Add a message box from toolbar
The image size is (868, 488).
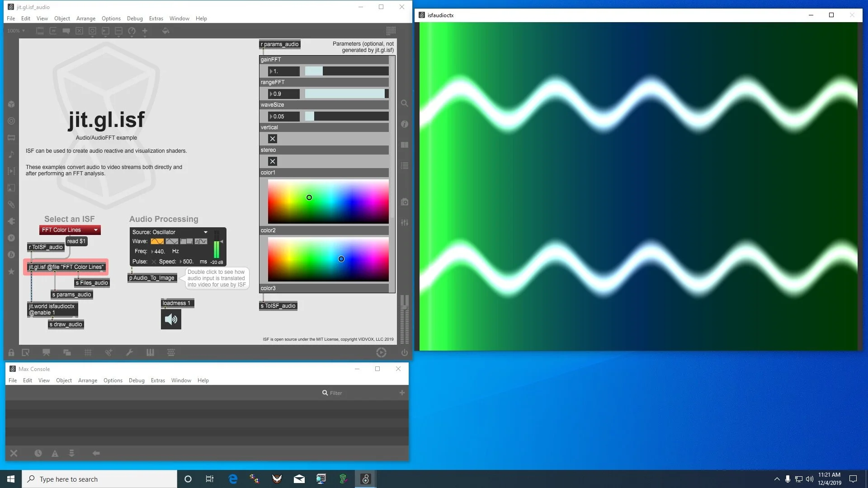pos(53,31)
